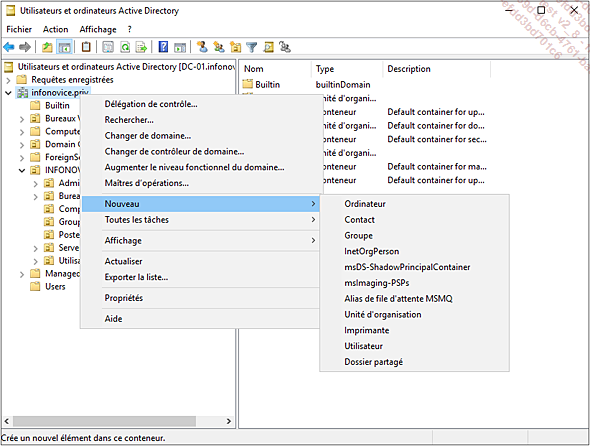590x446 pixels.
Task: Click the export list toolbar icon
Action: coord(141,47)
